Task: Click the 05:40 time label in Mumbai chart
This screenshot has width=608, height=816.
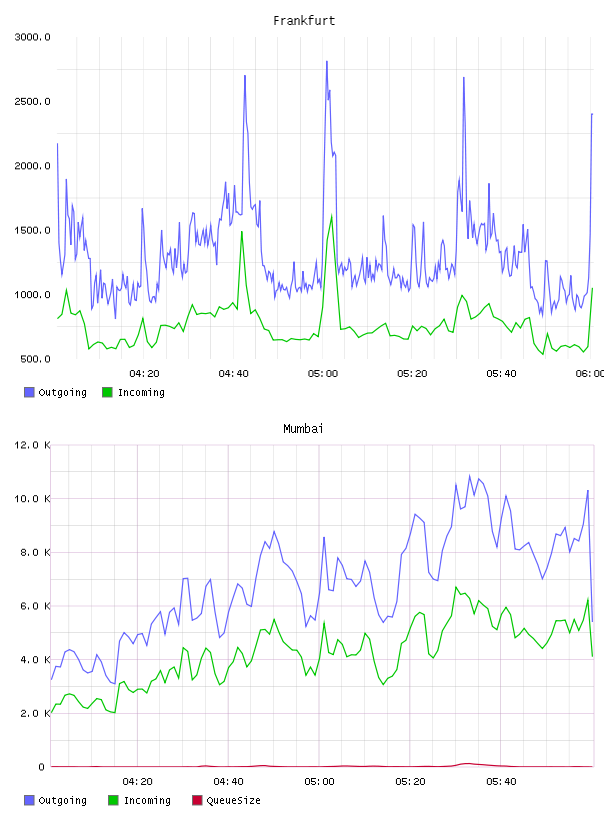Action: 501,782
